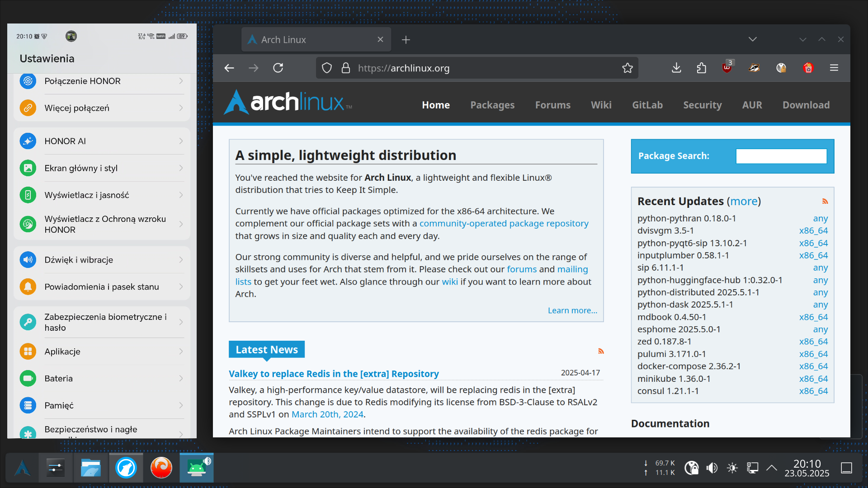The width and height of the screenshot is (868, 488).
Task: Open the GitLab navigation item
Action: click(x=647, y=105)
